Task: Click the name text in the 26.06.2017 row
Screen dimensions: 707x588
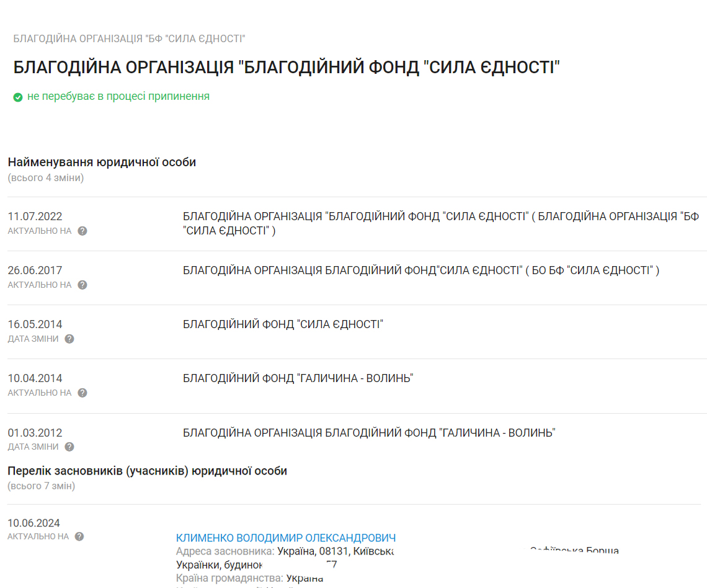Action: [x=420, y=270]
